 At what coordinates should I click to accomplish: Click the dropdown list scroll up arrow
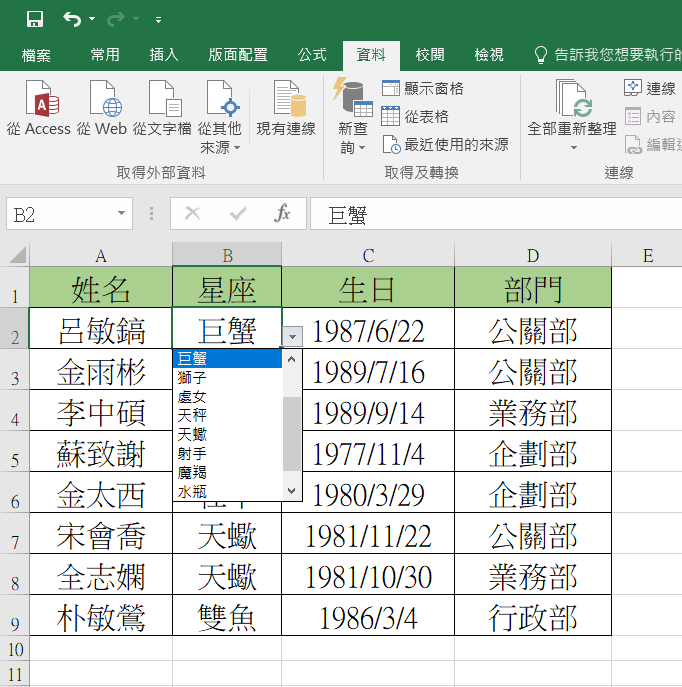pos(292,359)
